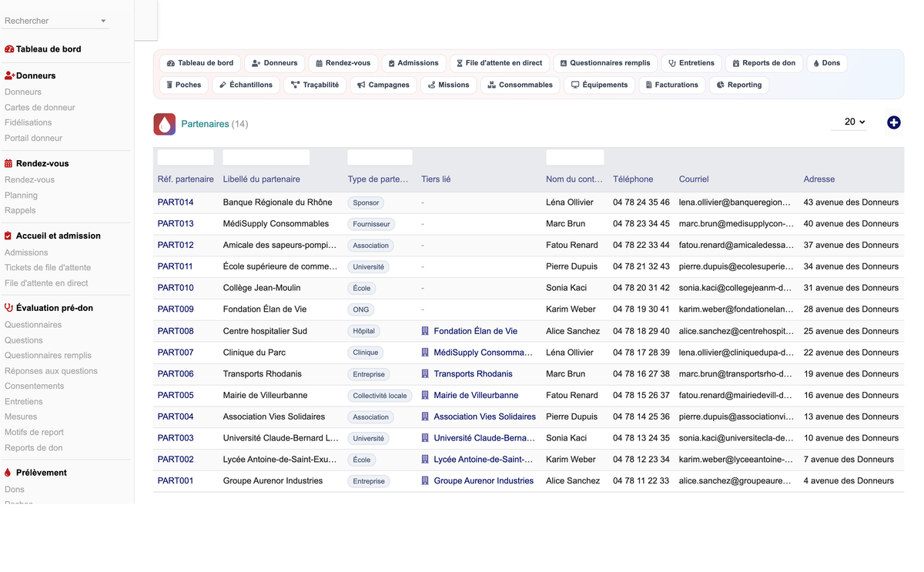The image size is (924, 572).
Task: Open Consentements in the sidebar
Action: [x=35, y=386]
